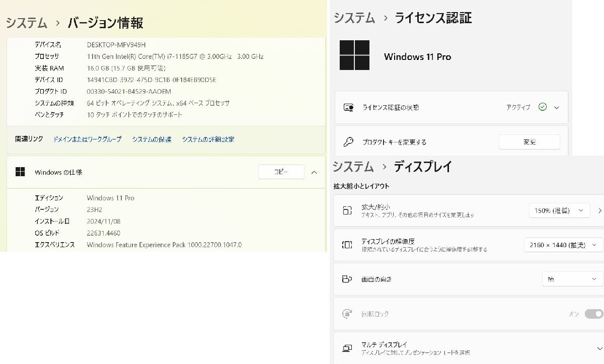Expand the ライセンス認証の状態 chevron

(557, 107)
